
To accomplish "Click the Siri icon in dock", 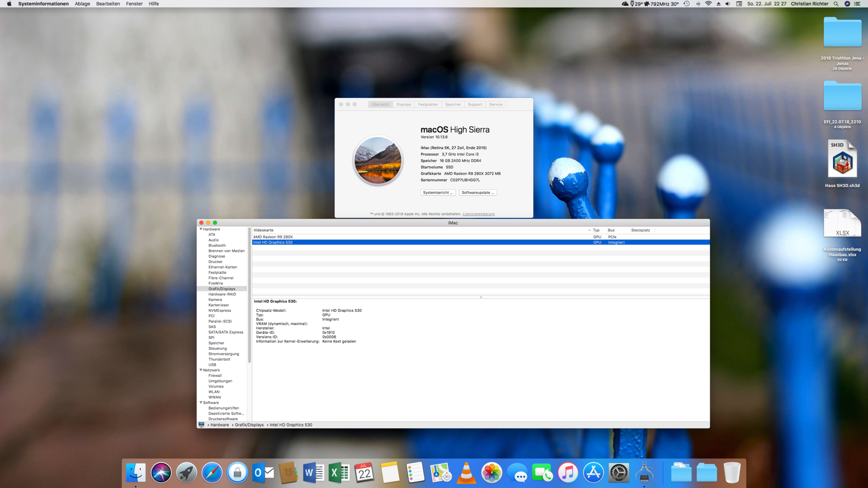I will point(161,473).
